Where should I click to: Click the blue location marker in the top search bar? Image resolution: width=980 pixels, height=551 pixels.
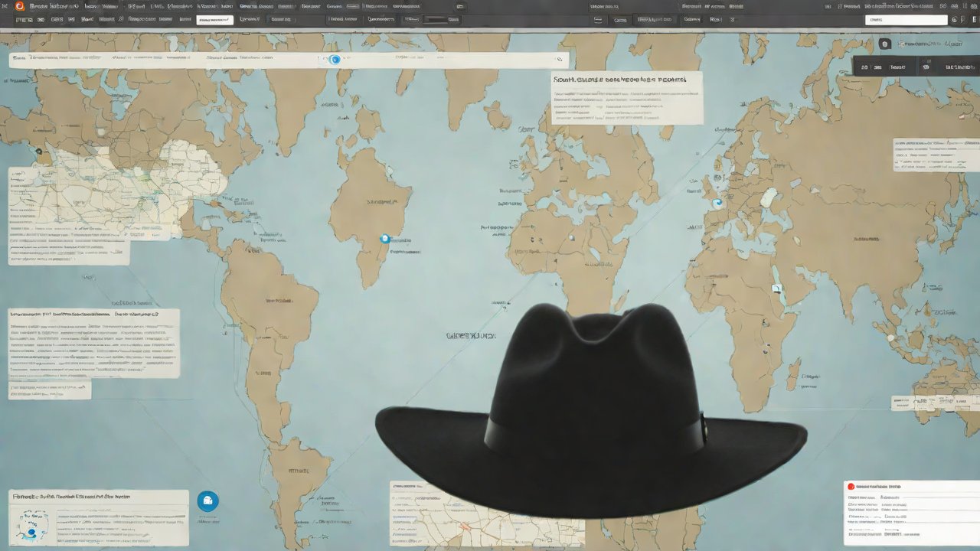pos(334,59)
